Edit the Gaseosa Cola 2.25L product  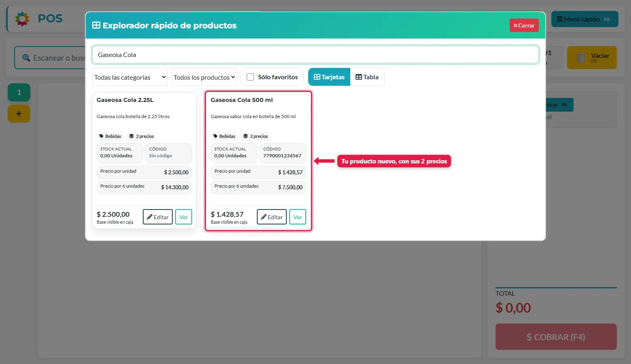pyautogui.click(x=158, y=217)
